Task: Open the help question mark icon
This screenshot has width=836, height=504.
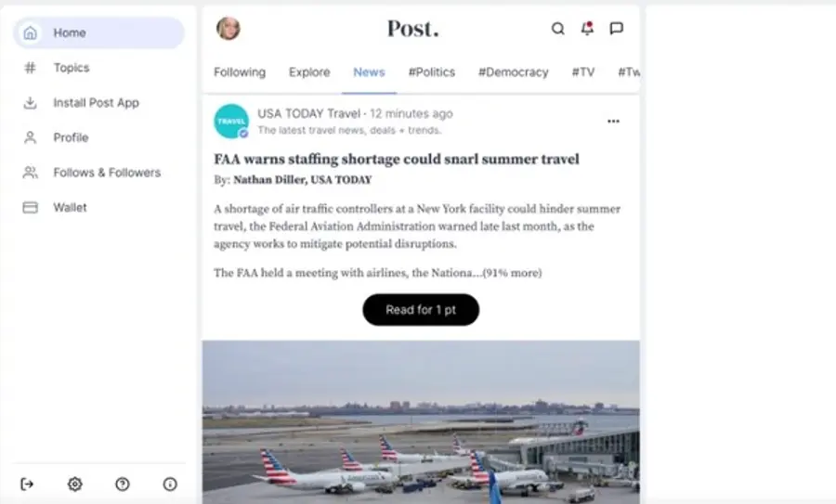Action: click(x=122, y=484)
